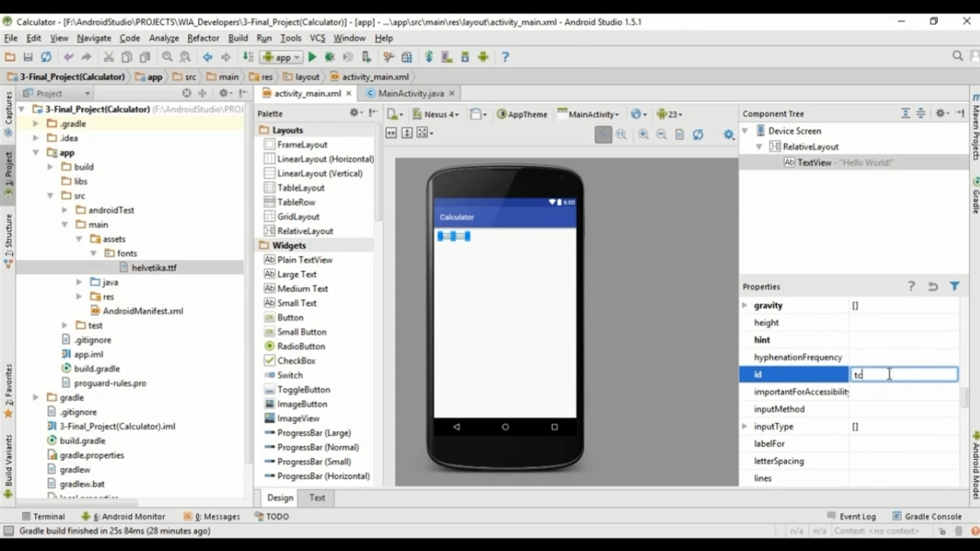Open the Refactor menu

pyautogui.click(x=203, y=38)
